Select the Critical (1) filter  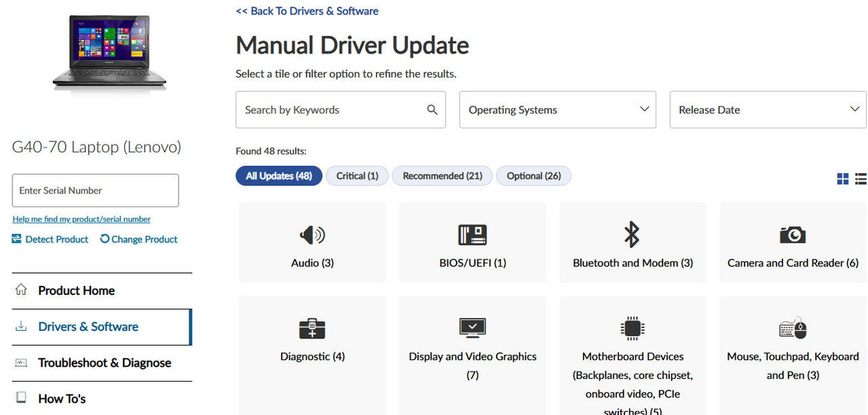(357, 176)
